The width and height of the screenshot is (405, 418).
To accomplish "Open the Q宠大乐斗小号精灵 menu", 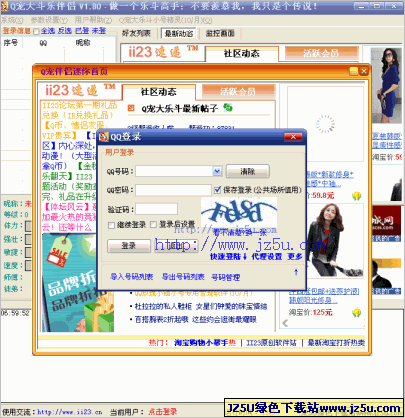I will pyautogui.click(x=165, y=20).
